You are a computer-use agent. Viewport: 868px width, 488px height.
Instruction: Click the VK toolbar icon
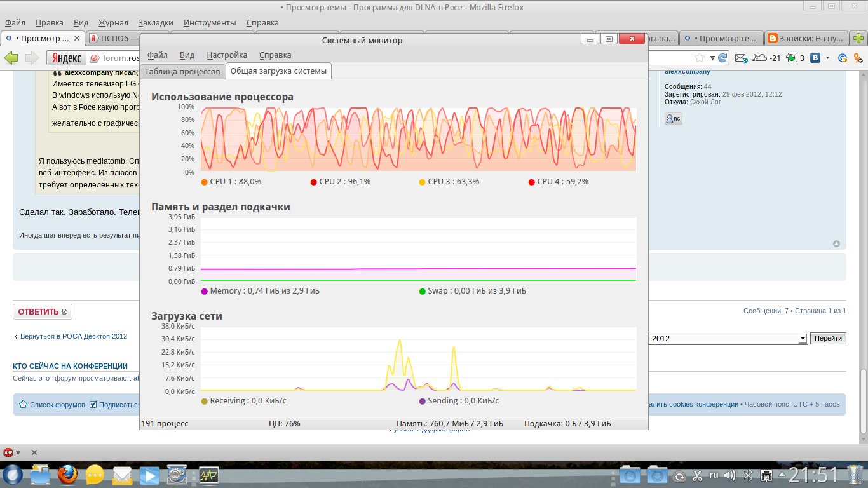click(x=815, y=58)
